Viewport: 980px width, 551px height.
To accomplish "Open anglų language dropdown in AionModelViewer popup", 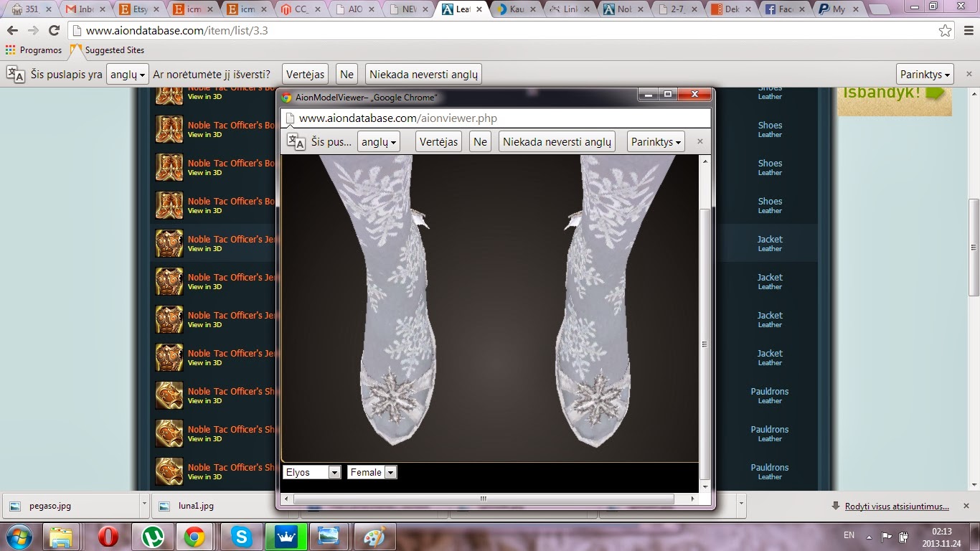I will point(379,141).
